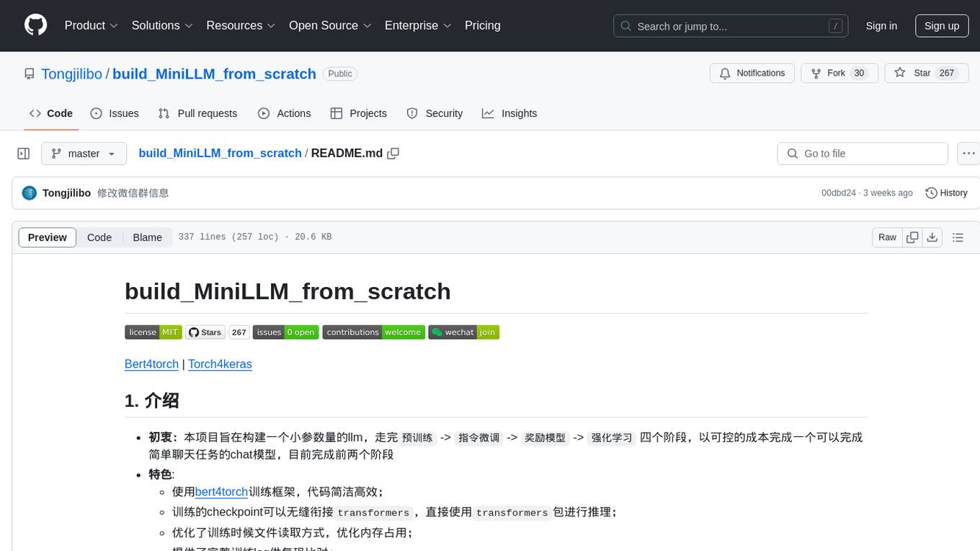Click the issues 0 open badge

pos(285,332)
